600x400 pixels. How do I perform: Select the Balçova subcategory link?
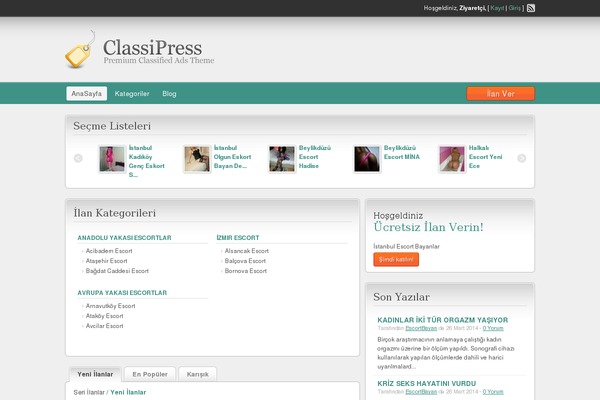pos(245,261)
